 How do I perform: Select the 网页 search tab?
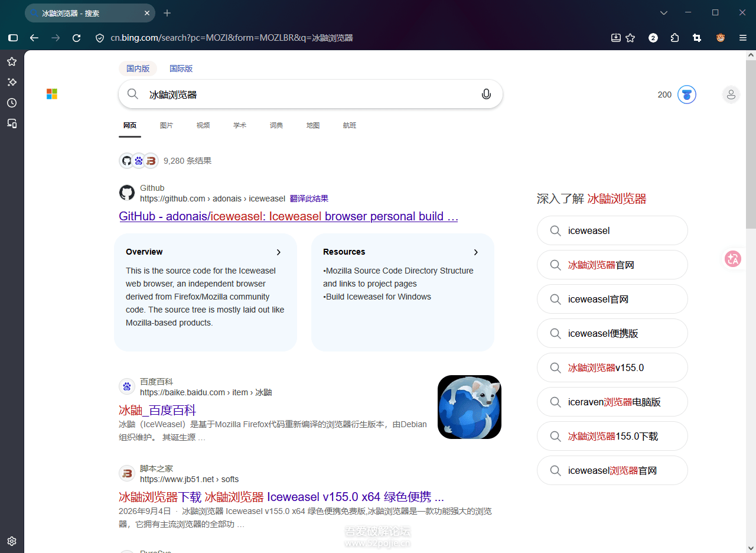130,125
